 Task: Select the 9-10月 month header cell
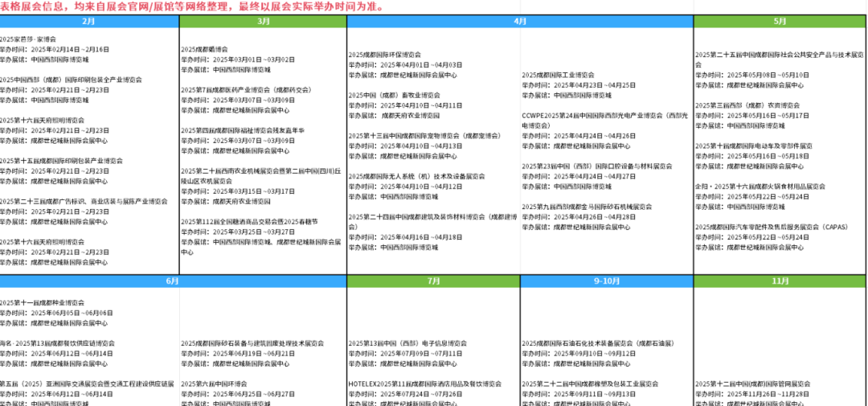[607, 281]
